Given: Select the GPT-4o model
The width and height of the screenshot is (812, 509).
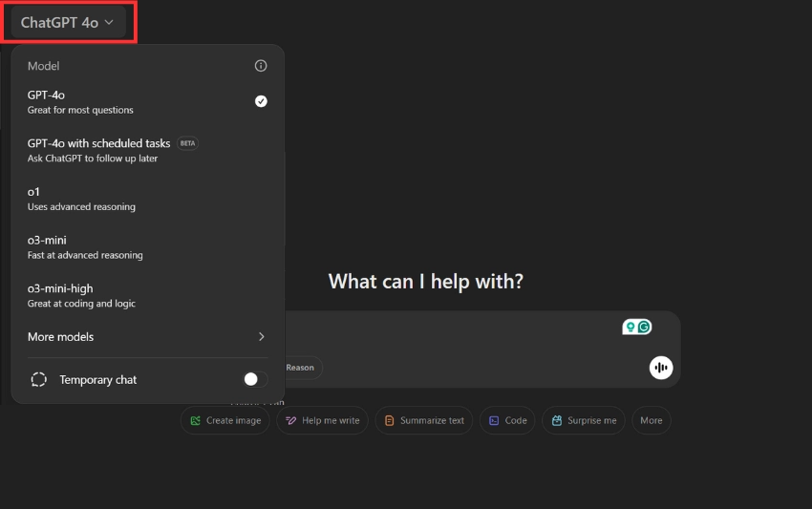Looking at the screenshot, I should pos(147,102).
